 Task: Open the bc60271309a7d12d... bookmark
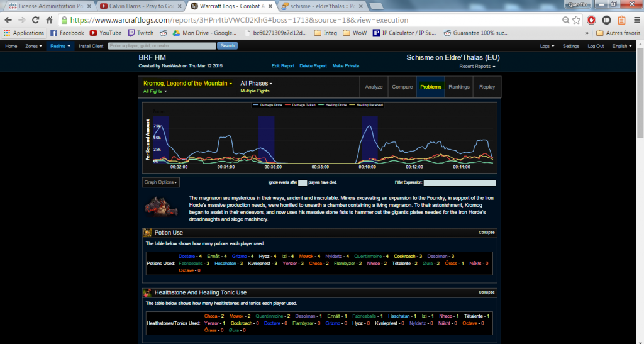(x=275, y=33)
